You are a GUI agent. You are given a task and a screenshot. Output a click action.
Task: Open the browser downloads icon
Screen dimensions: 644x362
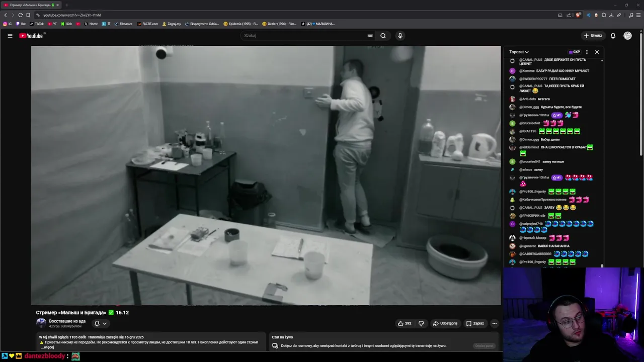coord(611,15)
